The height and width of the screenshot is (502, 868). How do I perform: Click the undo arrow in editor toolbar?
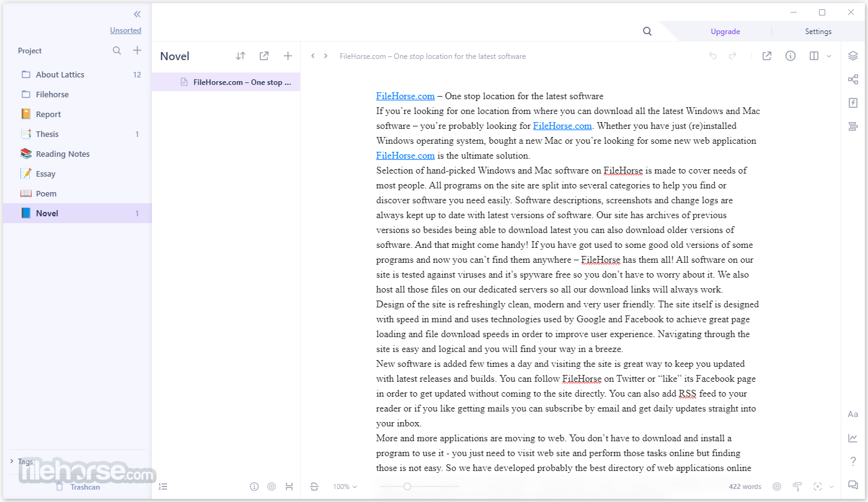(713, 56)
